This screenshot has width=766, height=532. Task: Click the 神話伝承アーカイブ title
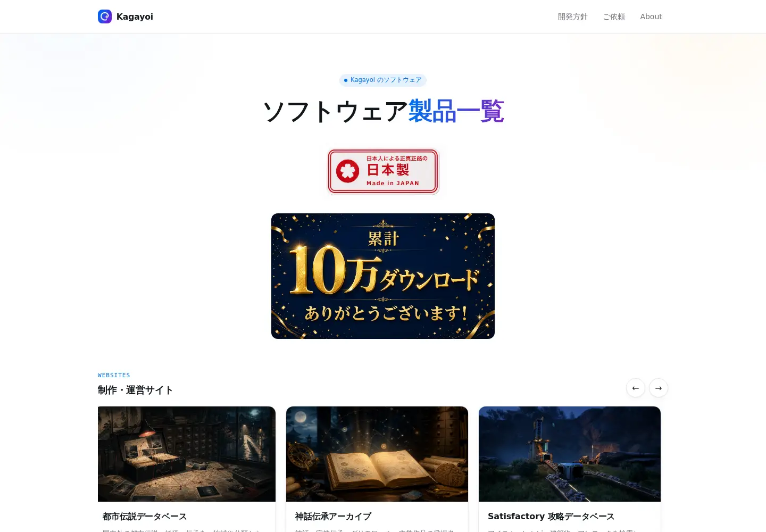[333, 516]
